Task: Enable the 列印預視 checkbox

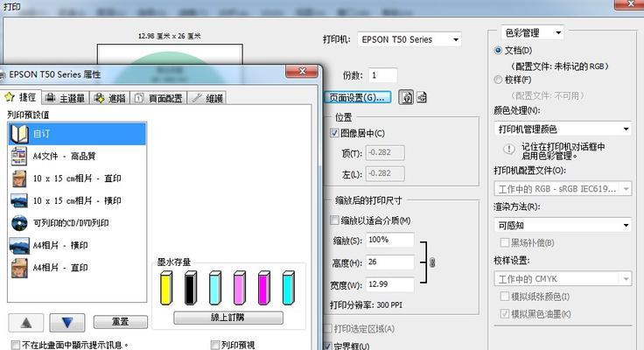Action: click(214, 345)
